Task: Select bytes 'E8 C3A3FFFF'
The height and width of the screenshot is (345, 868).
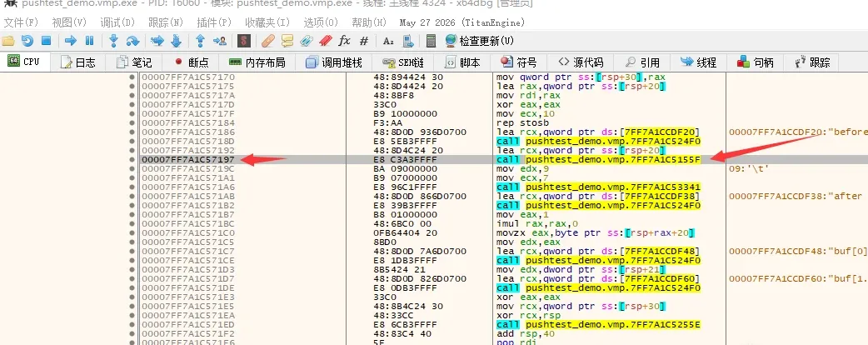Action: 405,159
